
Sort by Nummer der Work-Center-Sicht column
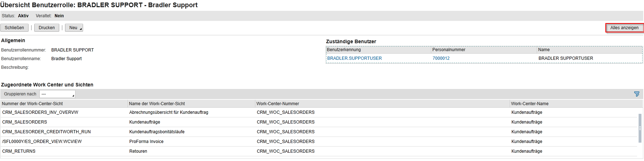click(x=64, y=104)
